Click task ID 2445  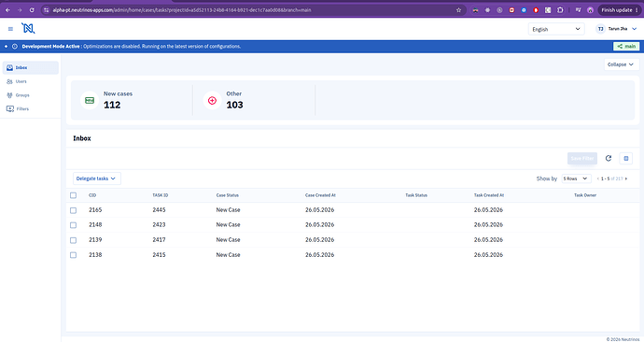[x=159, y=210]
